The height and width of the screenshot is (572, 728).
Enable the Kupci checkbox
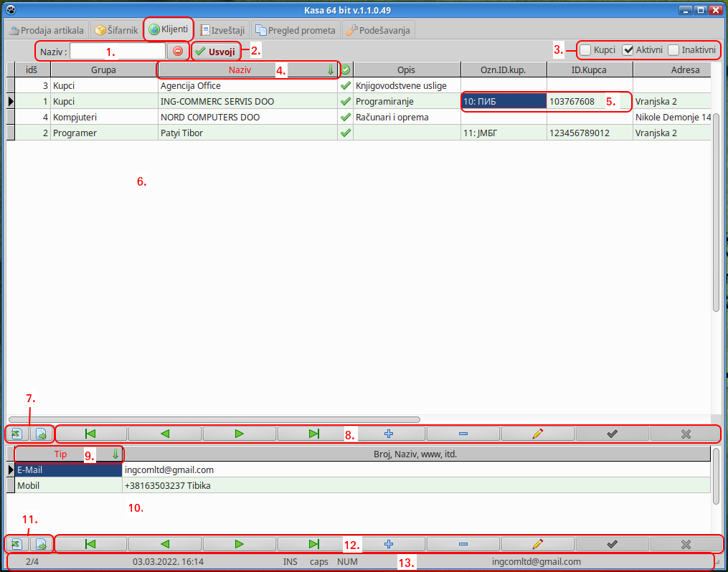[x=586, y=50]
